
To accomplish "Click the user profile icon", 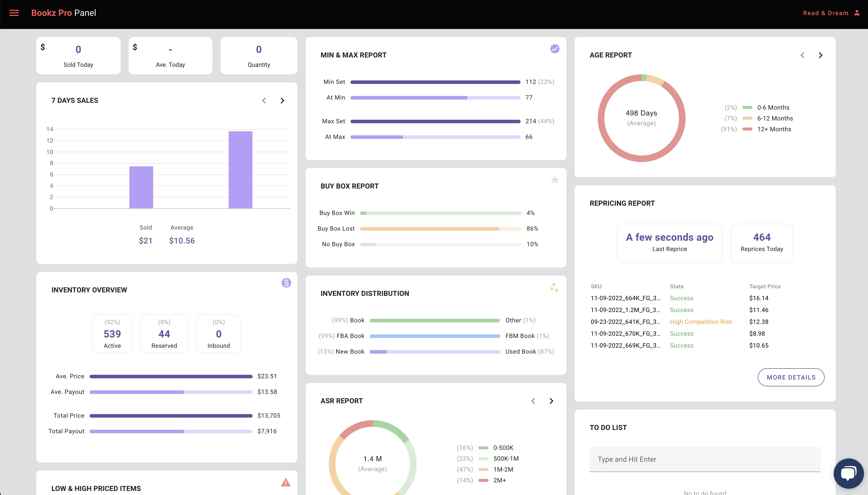I will coord(857,13).
